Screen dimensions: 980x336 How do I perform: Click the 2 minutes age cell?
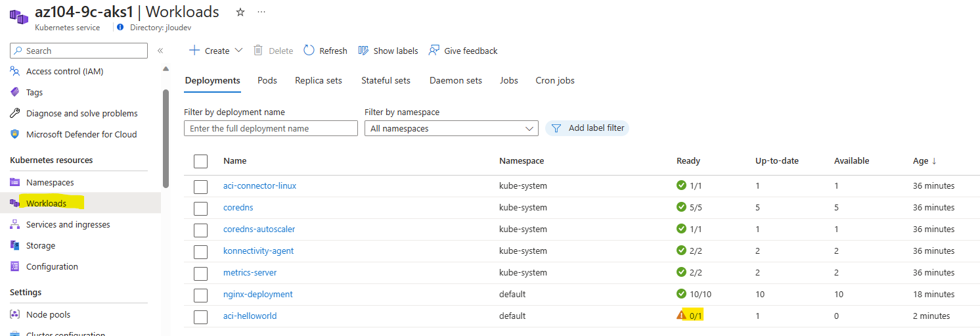point(931,316)
